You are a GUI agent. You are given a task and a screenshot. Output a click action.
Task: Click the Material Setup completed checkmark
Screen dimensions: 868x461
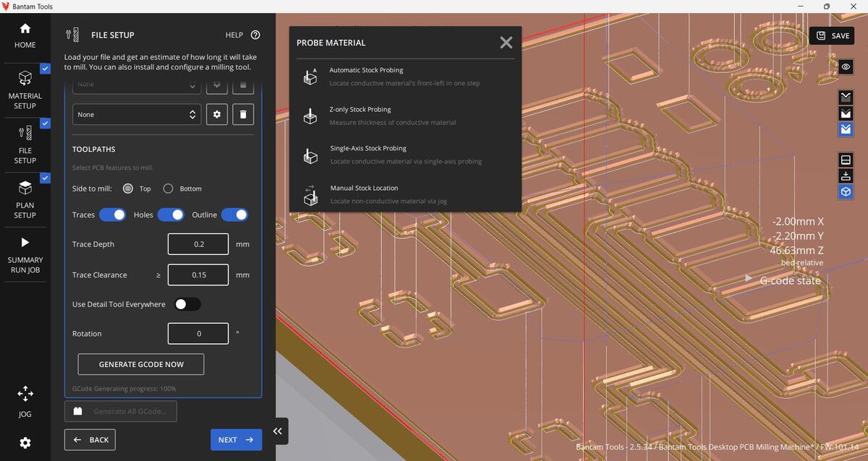tap(45, 69)
